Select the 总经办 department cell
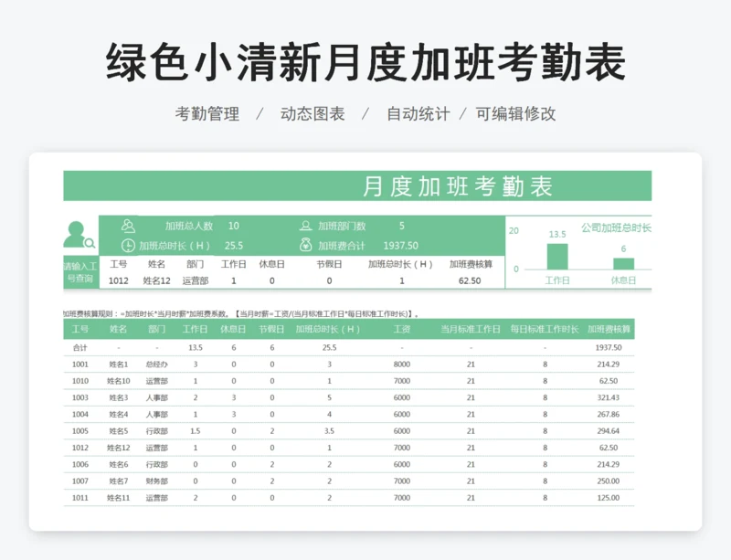The width and height of the screenshot is (731, 560). [x=156, y=365]
